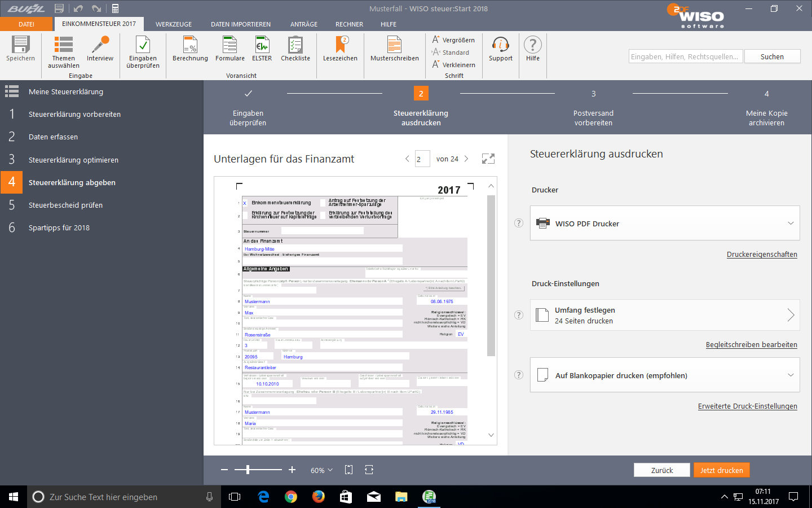Go to previous preview page
Image resolution: width=812 pixels, height=508 pixels.
click(407, 159)
